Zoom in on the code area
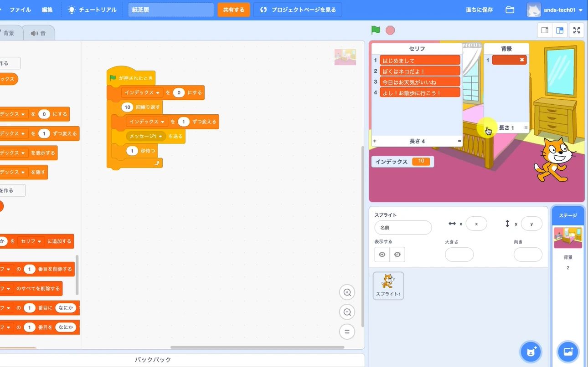 click(x=347, y=292)
